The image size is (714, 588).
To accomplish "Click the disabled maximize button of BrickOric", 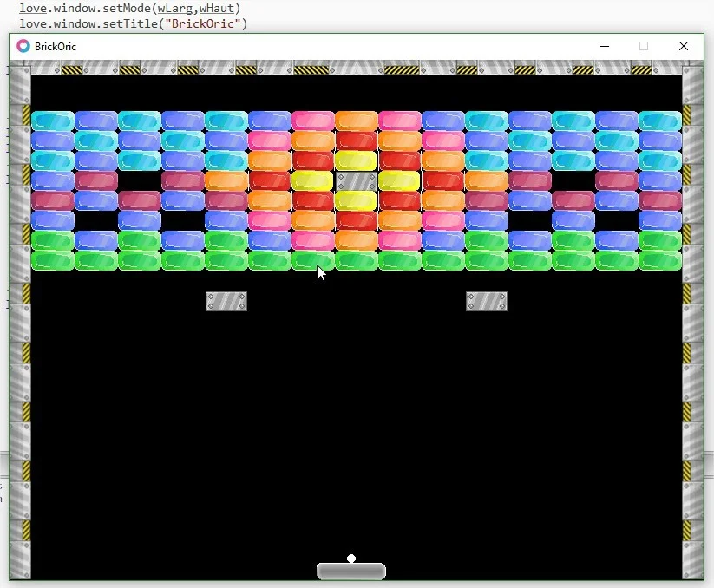I will [x=644, y=46].
